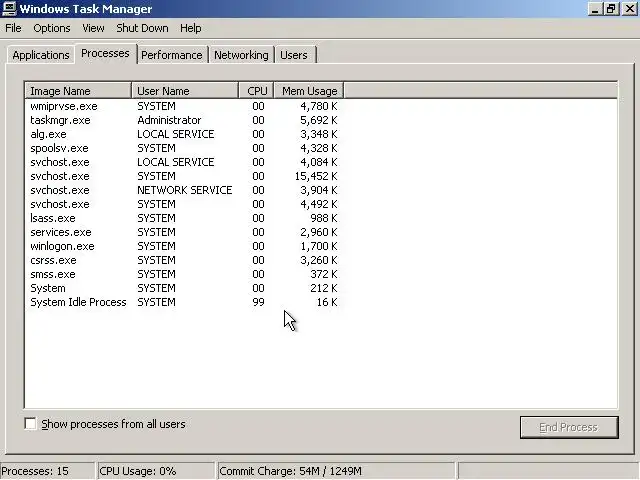Select svchost.exe using 15,452 K

[x=184, y=176]
